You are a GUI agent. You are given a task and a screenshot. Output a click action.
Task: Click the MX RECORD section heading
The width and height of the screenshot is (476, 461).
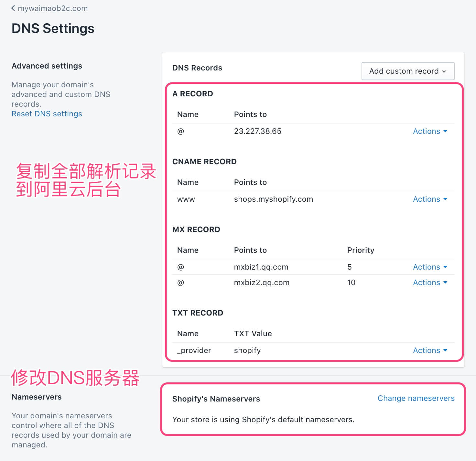click(x=196, y=230)
